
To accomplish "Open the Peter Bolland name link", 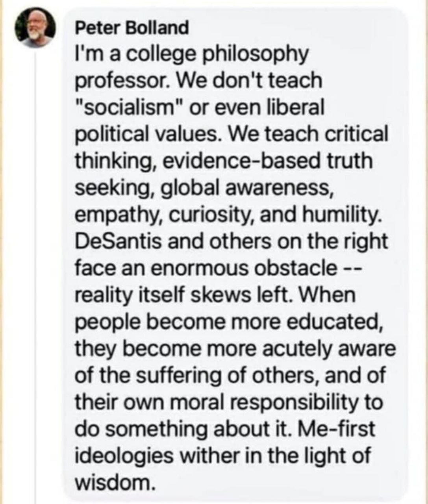I will [x=131, y=28].
